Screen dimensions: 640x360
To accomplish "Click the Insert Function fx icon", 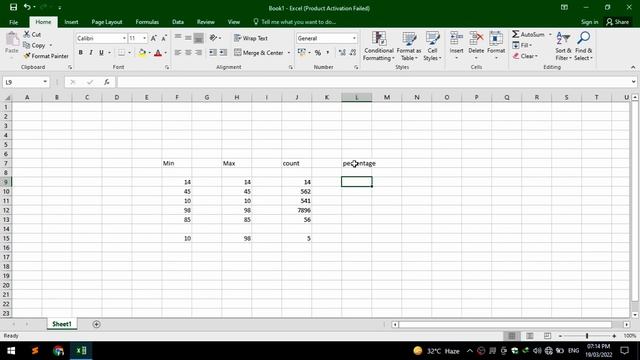I will point(107,82).
